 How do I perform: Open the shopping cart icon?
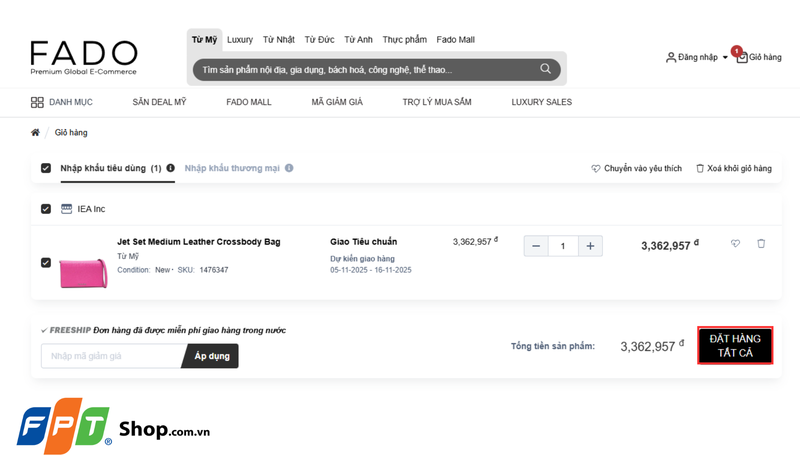point(742,57)
